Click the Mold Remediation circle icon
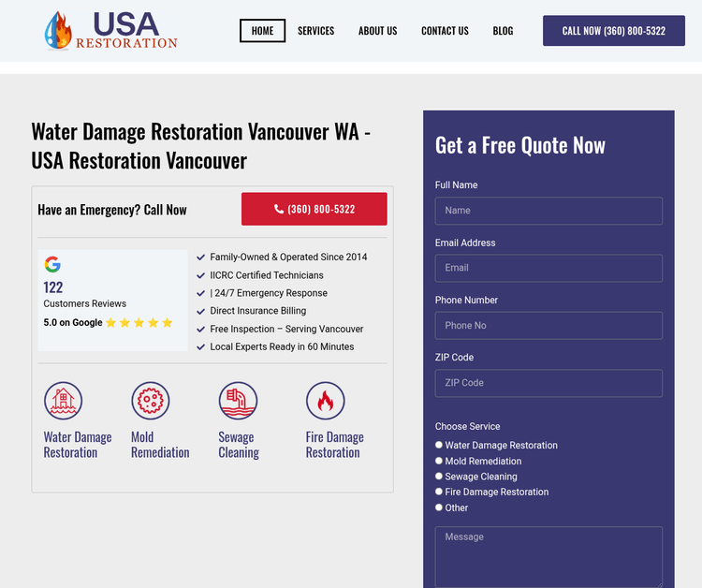 [151, 401]
